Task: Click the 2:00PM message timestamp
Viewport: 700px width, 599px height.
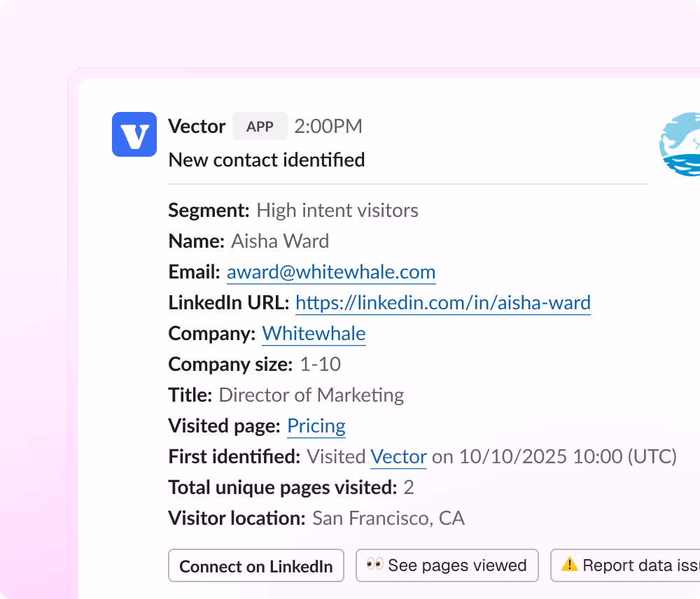Action: pos(328,127)
